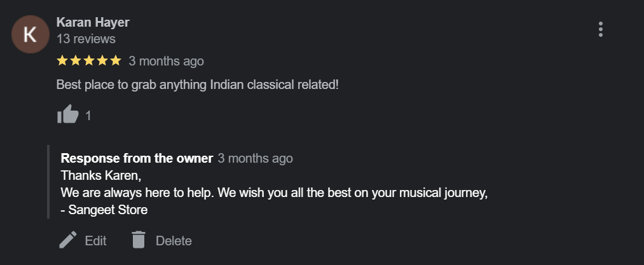This screenshot has width=644, height=265.
Task: Click the "- Sangeet Store" signature line
Action: [104, 210]
